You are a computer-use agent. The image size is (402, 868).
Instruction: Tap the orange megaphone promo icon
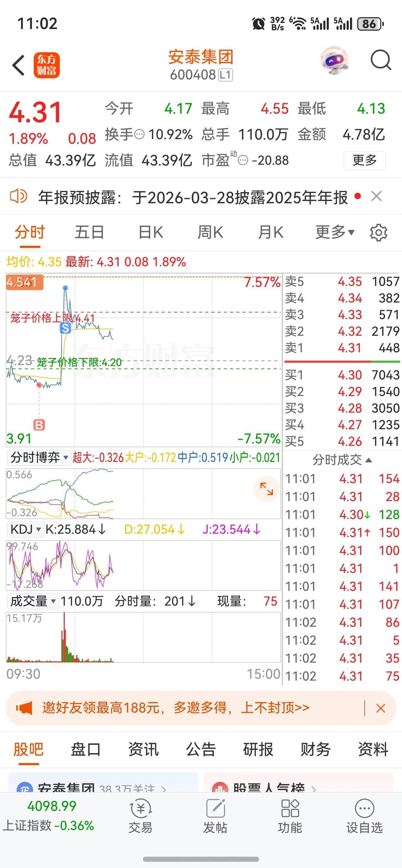(24, 708)
